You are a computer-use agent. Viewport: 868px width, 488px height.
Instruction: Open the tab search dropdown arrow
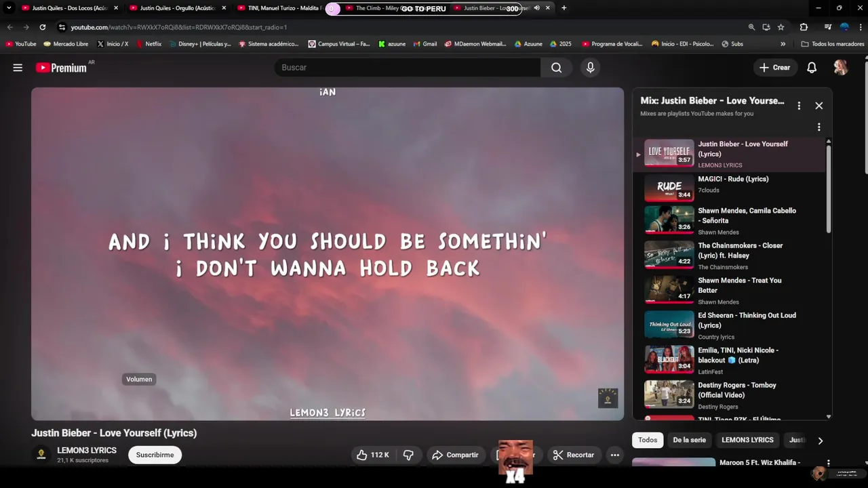9,8
